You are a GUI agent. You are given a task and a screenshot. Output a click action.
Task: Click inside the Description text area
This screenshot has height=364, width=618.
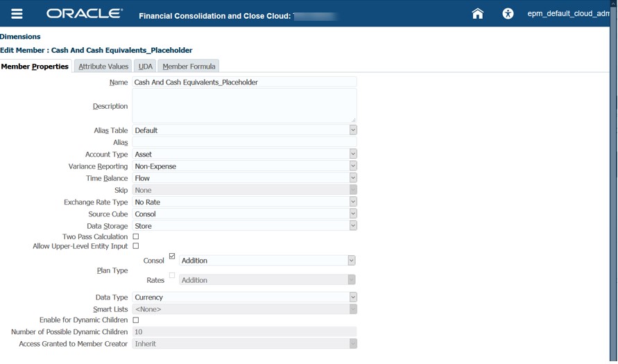243,106
